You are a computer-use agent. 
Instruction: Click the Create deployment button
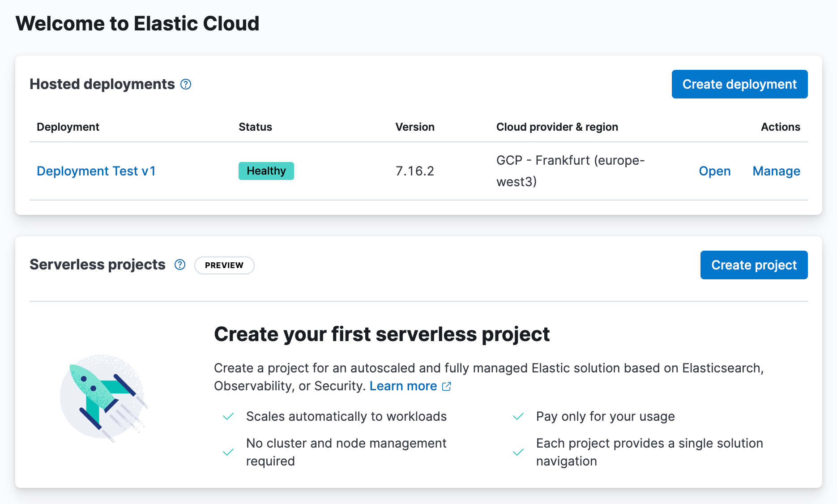pos(739,84)
